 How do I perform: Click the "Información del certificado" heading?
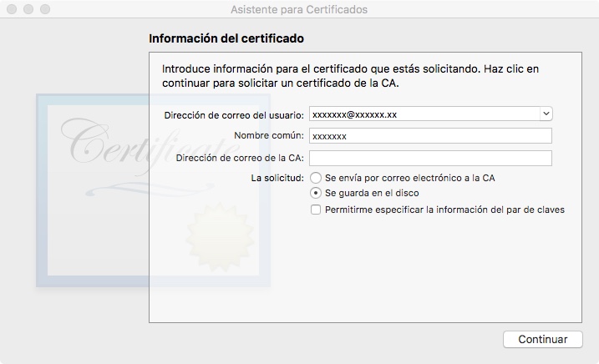tap(226, 38)
